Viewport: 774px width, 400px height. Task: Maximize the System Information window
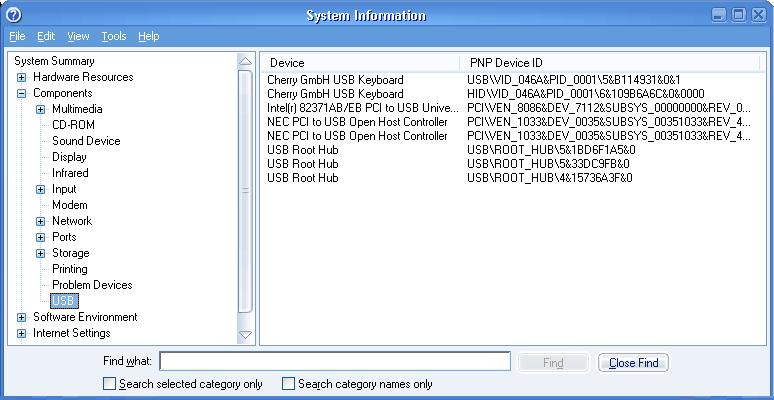pyautogui.click(x=739, y=15)
